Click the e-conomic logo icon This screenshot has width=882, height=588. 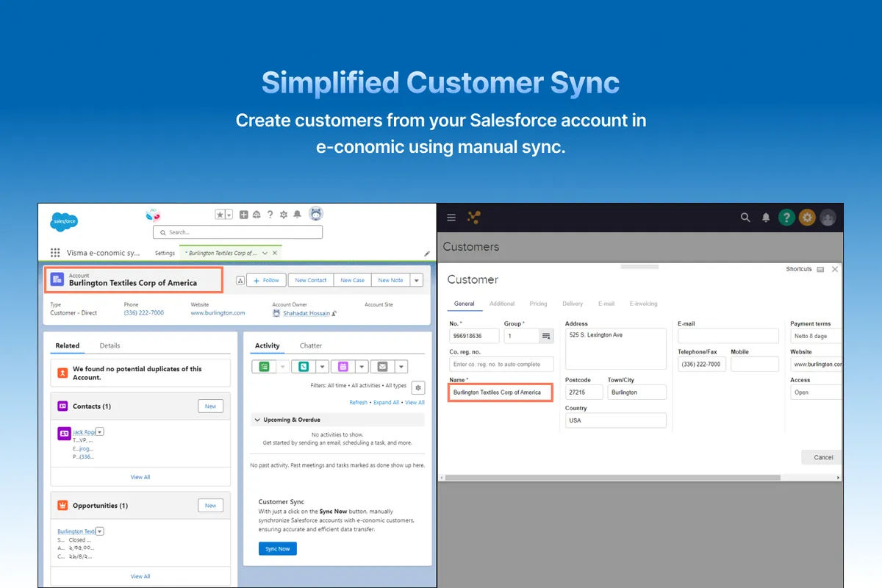(x=474, y=218)
